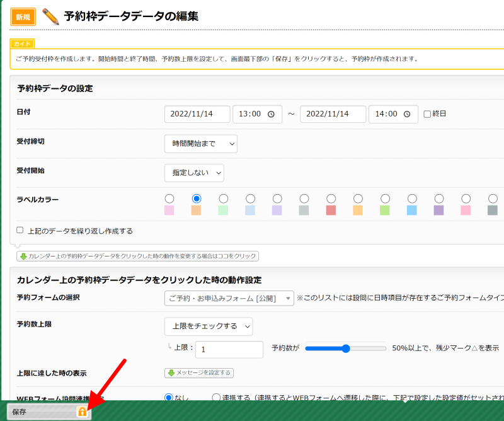Click the red color swatch
The height and width of the screenshot is (421, 504).
click(x=331, y=211)
